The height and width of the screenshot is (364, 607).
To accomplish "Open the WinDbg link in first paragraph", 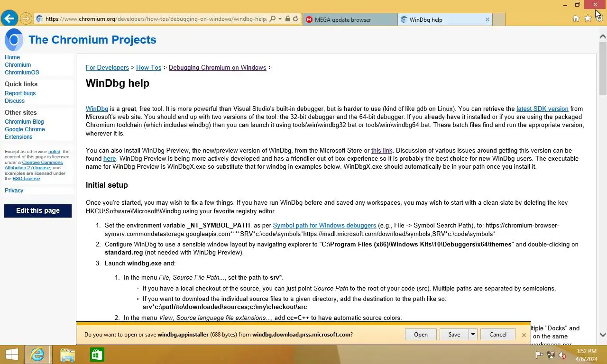I will tap(97, 109).
